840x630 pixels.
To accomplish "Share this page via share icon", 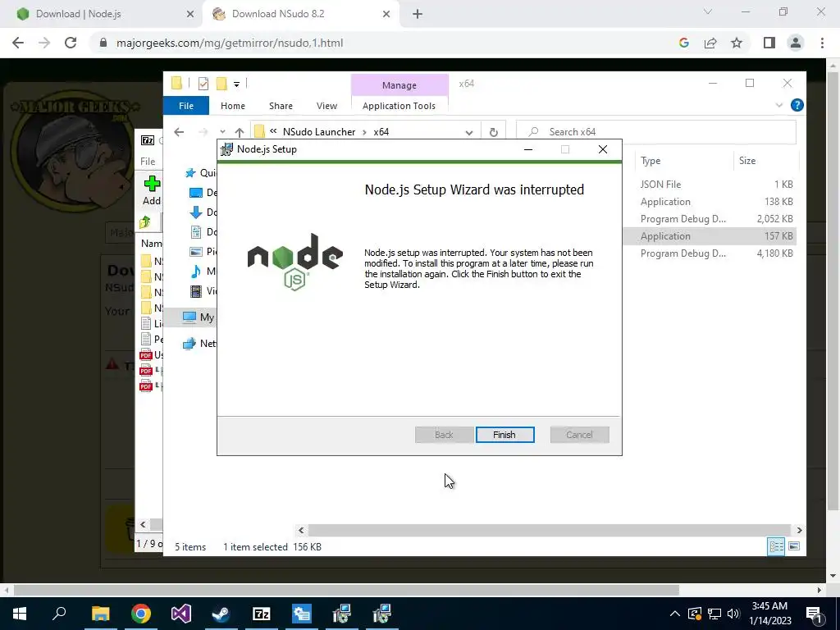I will (x=710, y=43).
